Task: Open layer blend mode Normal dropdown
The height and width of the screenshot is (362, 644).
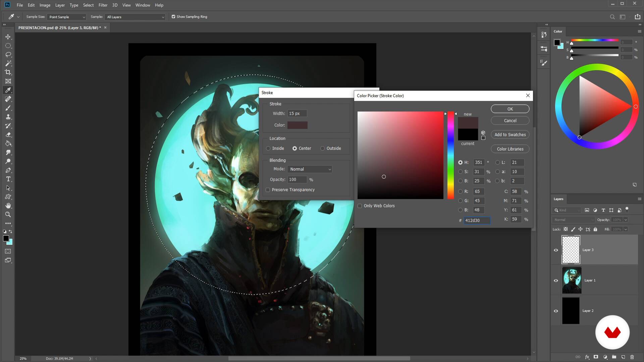Action: click(x=574, y=220)
